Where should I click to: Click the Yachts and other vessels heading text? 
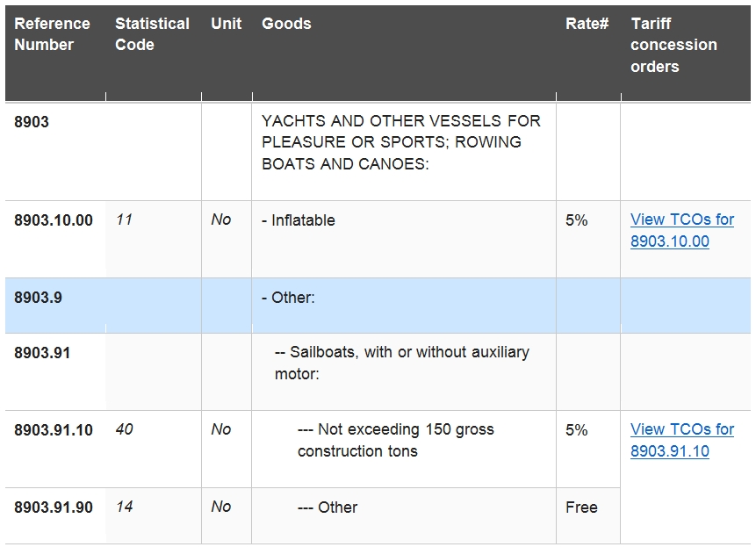coord(401,142)
